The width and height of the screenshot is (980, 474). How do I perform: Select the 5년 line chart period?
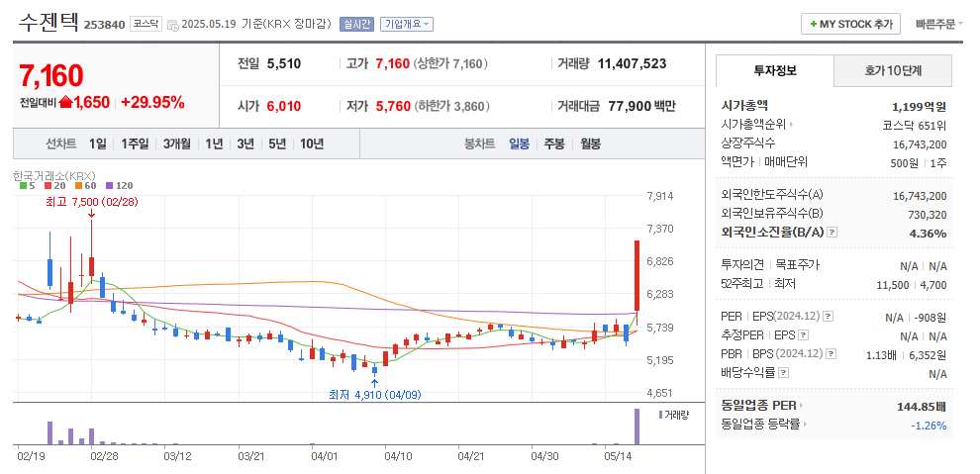tap(277, 143)
